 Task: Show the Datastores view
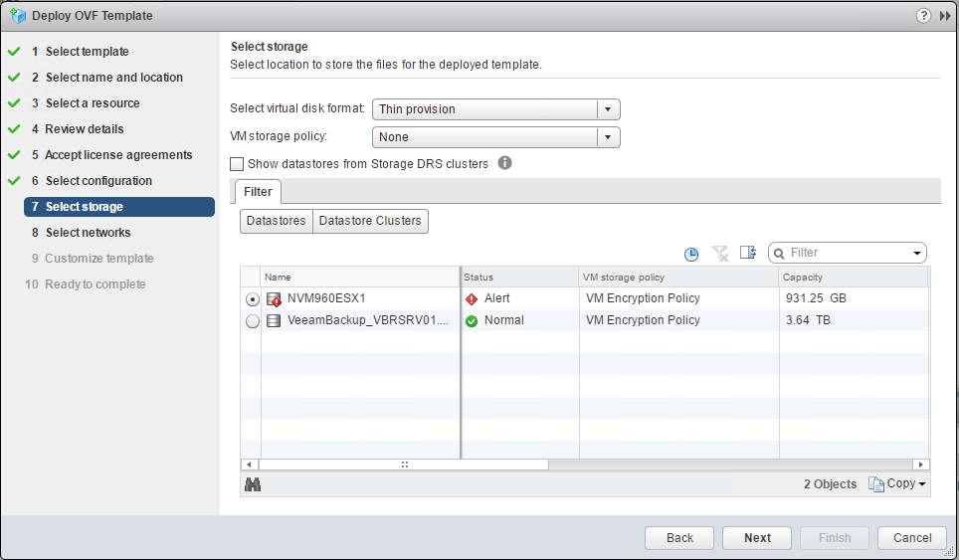pos(276,221)
